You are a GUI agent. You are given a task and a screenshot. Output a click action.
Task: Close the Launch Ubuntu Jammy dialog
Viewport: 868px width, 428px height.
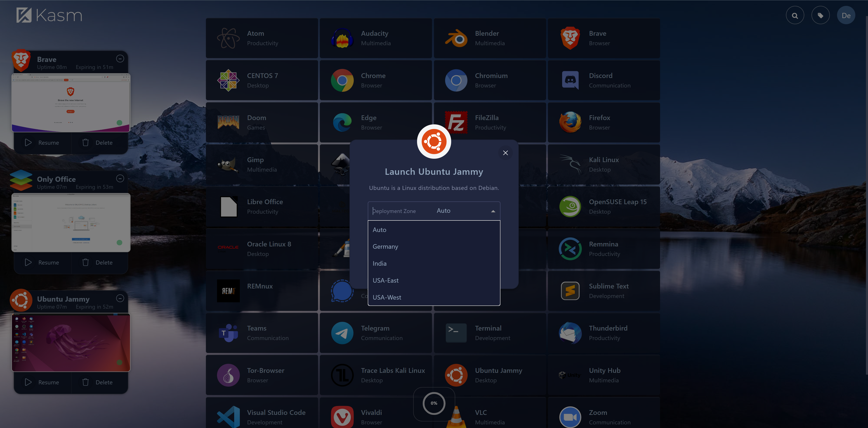pyautogui.click(x=505, y=153)
